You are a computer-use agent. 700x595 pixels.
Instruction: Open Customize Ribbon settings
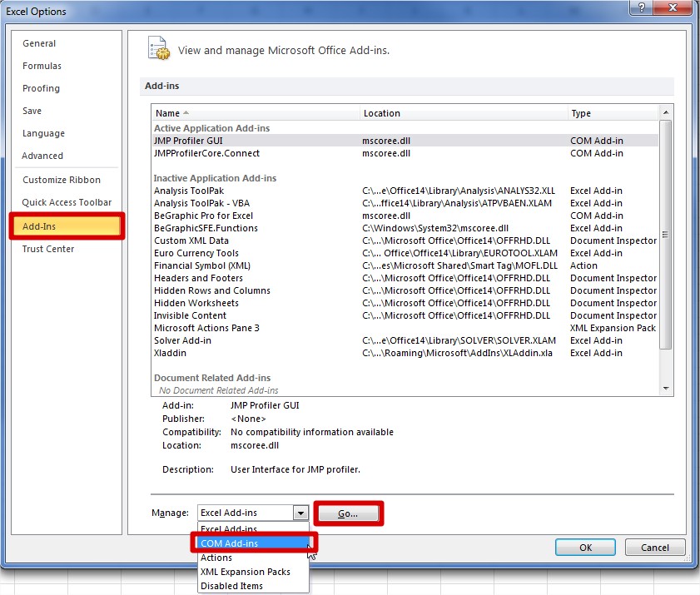click(x=62, y=180)
